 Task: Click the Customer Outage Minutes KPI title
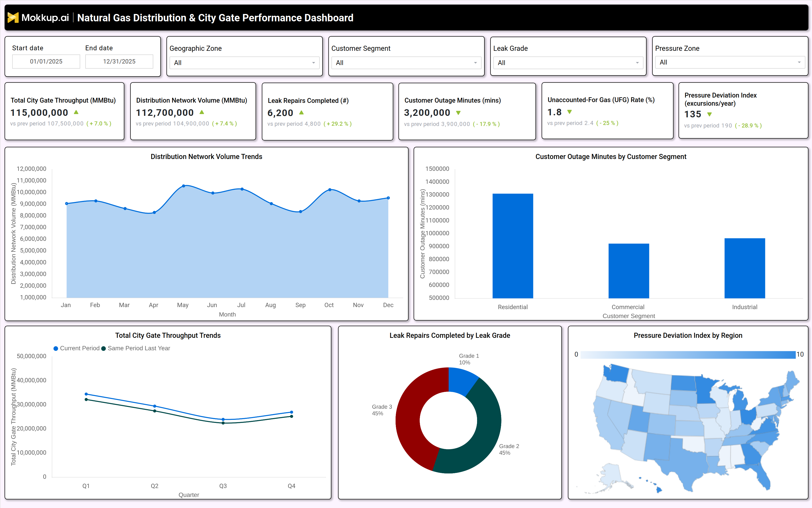[x=452, y=101]
